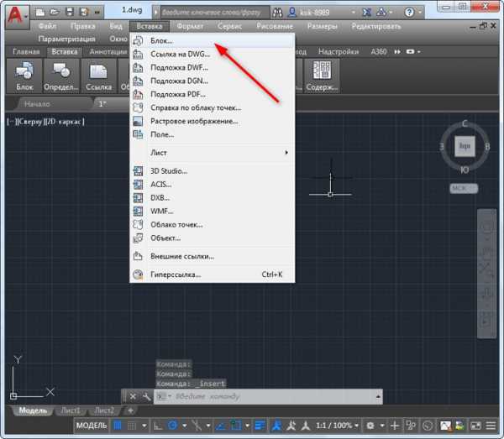Viewport: 504px width, 439px height.
Task: Open the Рисование menu
Action: (275, 26)
